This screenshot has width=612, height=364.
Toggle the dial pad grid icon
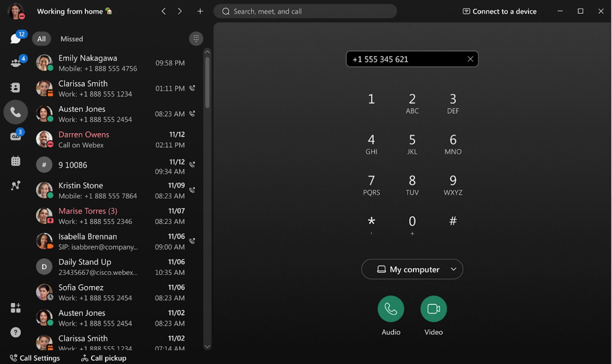pyautogui.click(x=196, y=39)
